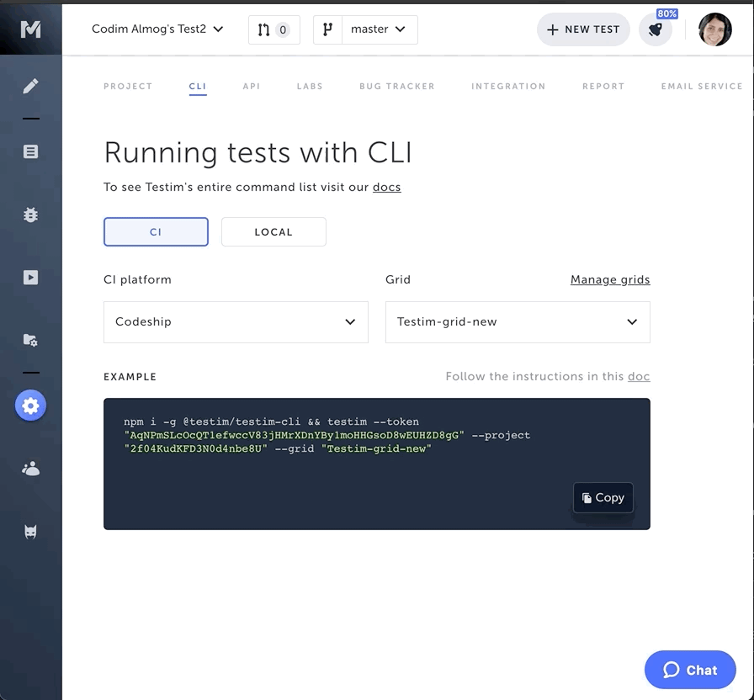Switch to the CLI tab
The image size is (754, 700).
198,87
